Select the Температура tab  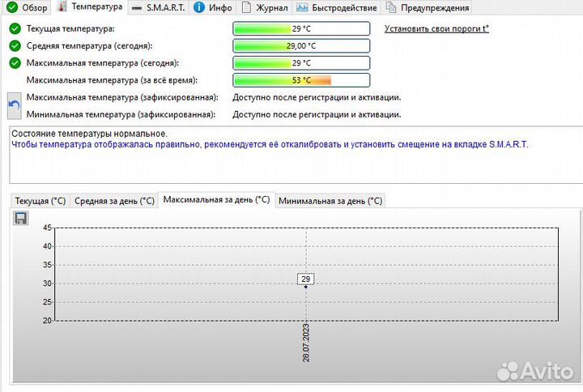coord(91,6)
